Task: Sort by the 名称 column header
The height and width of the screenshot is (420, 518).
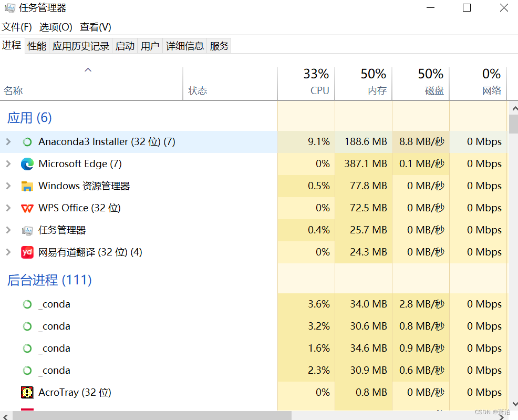Action: click(91, 83)
